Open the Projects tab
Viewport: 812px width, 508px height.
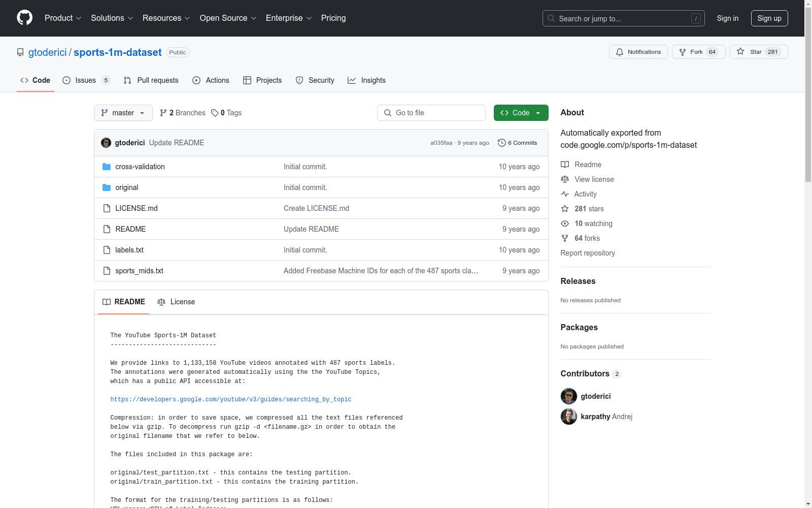[262, 80]
